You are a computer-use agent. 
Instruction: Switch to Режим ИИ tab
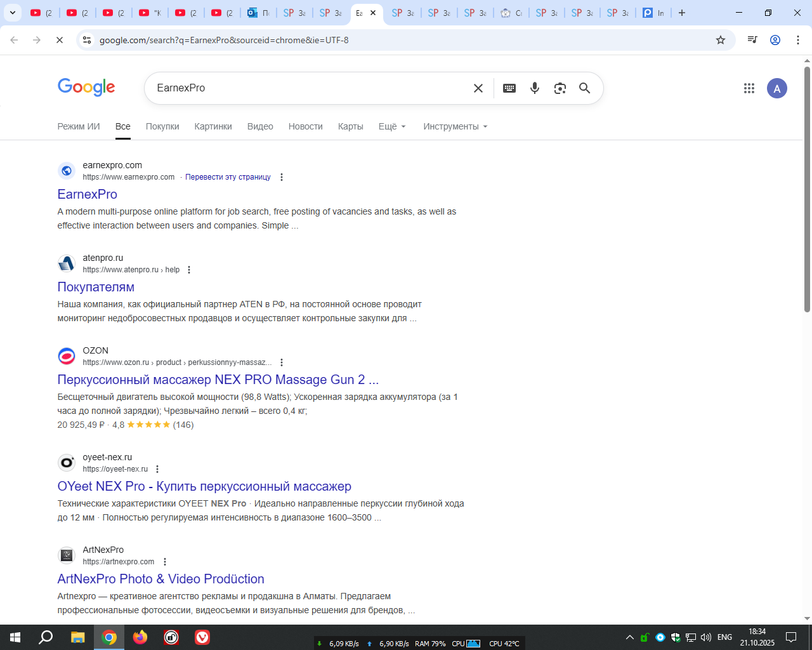(x=79, y=126)
